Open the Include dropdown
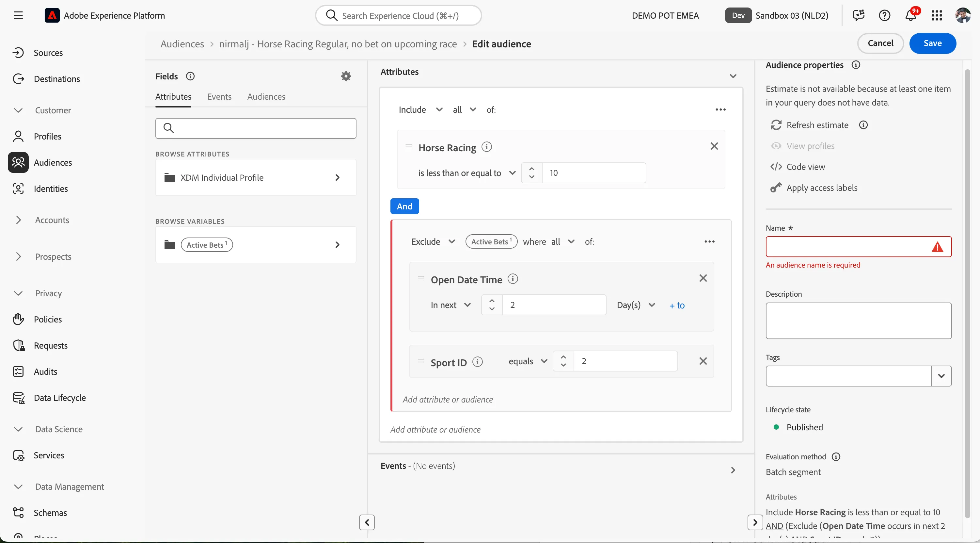 point(420,110)
